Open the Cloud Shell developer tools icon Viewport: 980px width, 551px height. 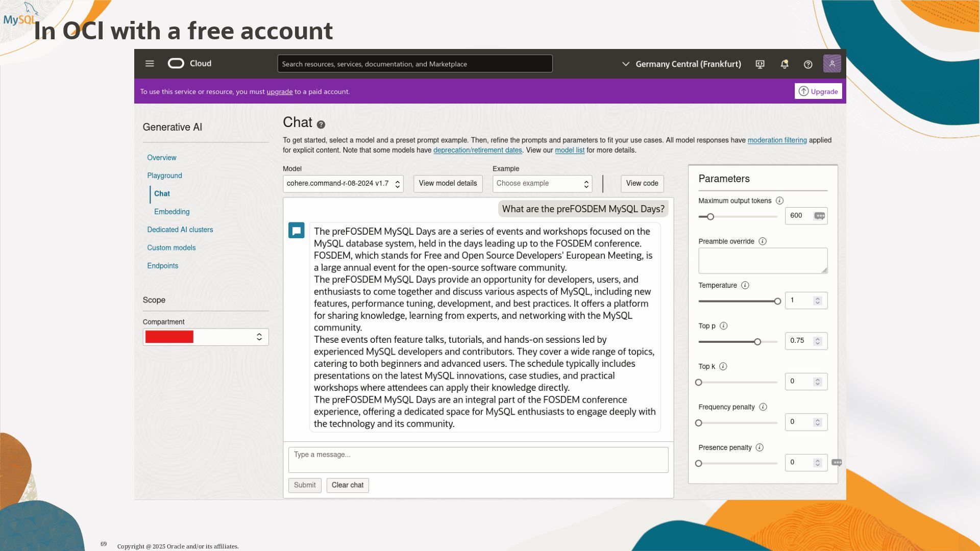pyautogui.click(x=760, y=64)
